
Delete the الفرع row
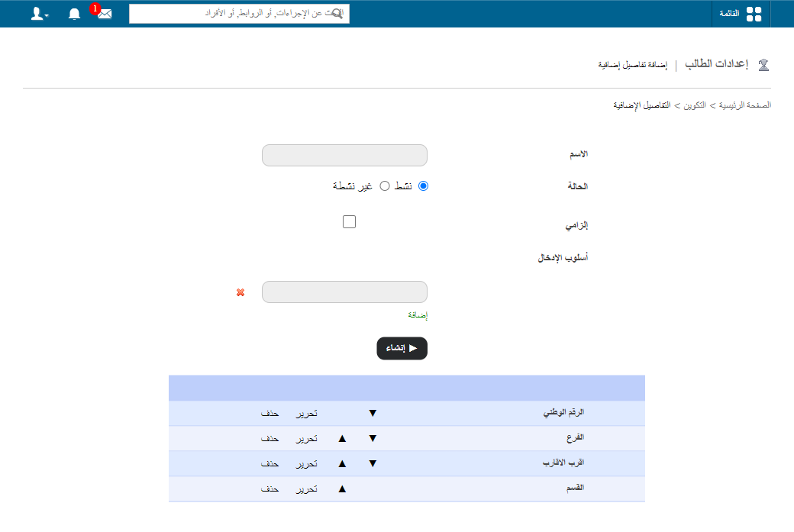270,438
